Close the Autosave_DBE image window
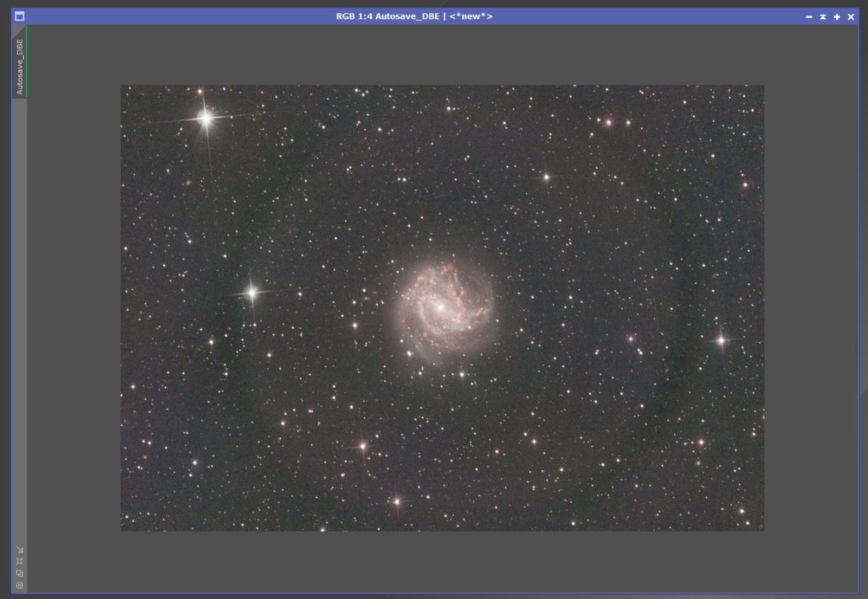Viewport: 868px width, 599px height. pos(851,16)
